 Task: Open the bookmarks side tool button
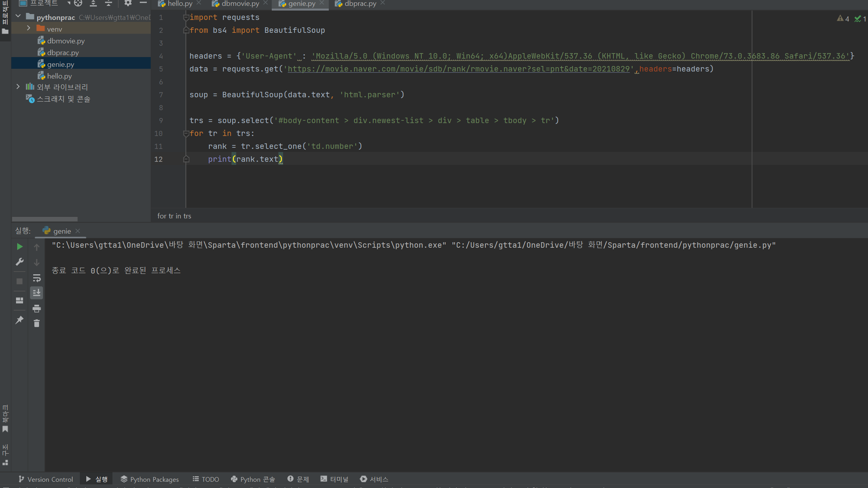(5, 419)
